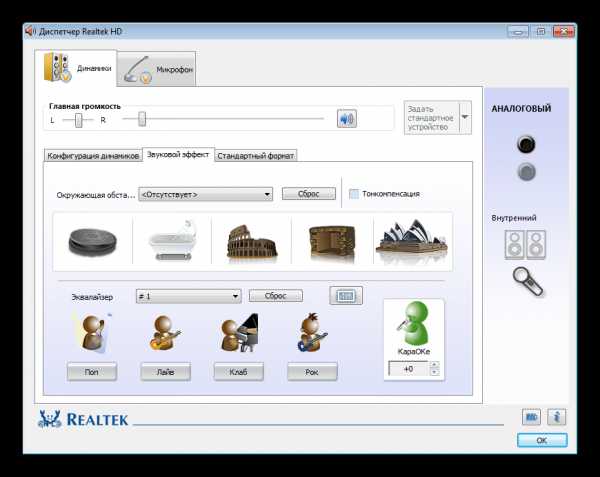The width and height of the screenshot is (600, 477).
Task: Click the Live guitarist equalizer icon
Action: (x=165, y=333)
